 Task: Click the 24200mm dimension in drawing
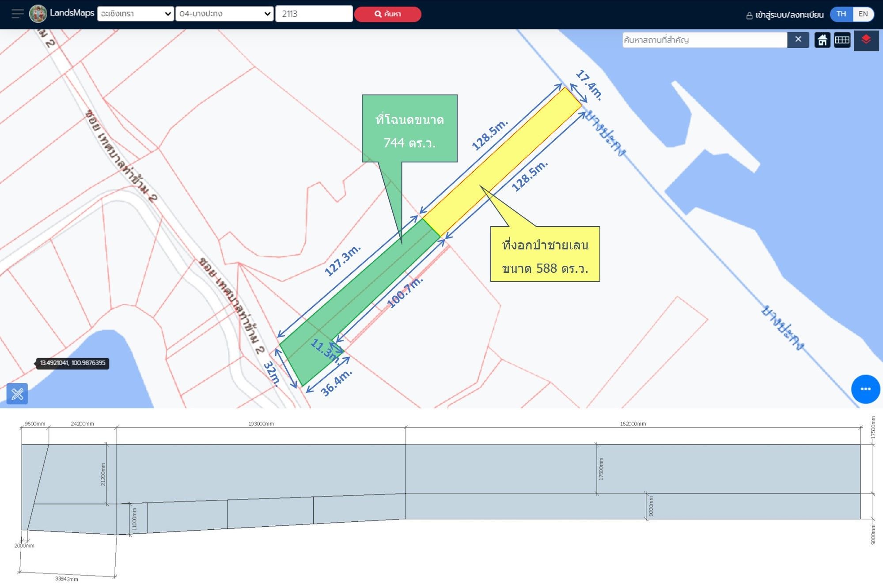(x=82, y=424)
